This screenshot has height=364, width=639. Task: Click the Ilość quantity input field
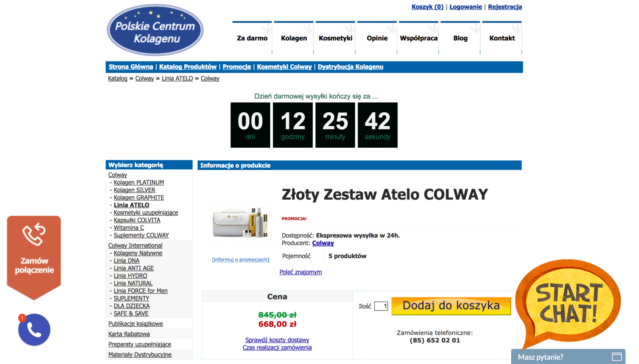380,306
